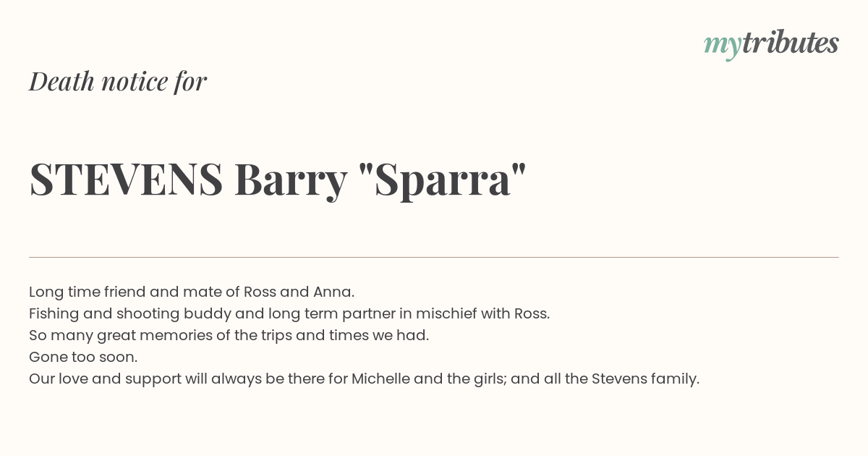Click the line "Long time friend and mate"
This screenshot has width=868, height=456.
point(192,292)
